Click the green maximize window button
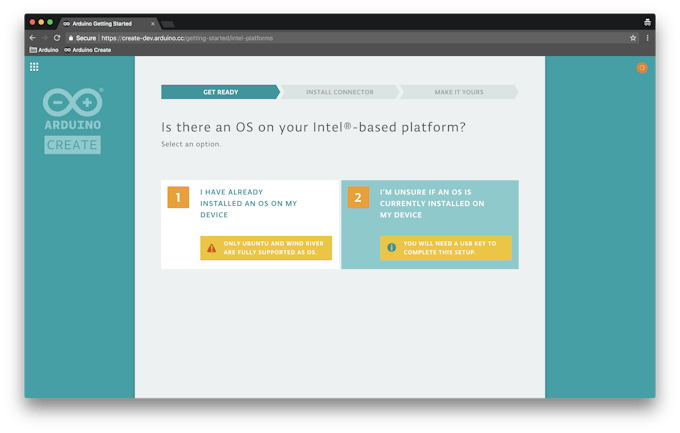 pyautogui.click(x=50, y=22)
